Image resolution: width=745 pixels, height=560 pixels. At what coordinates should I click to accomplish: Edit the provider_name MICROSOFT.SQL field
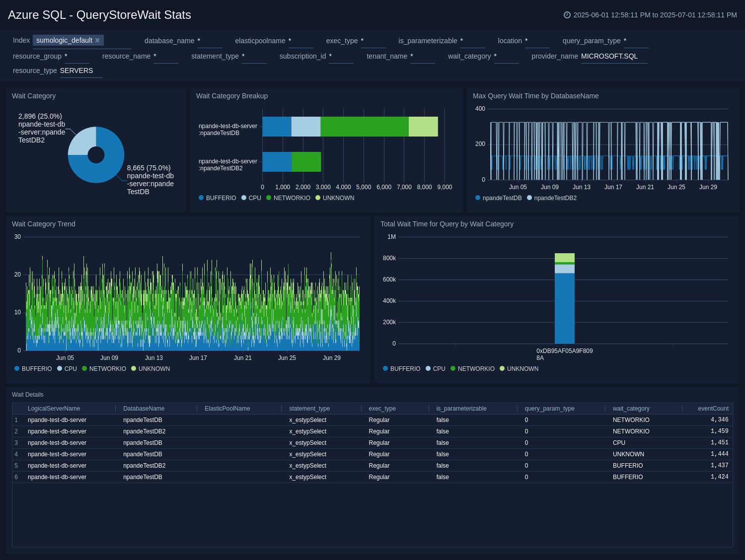click(614, 56)
